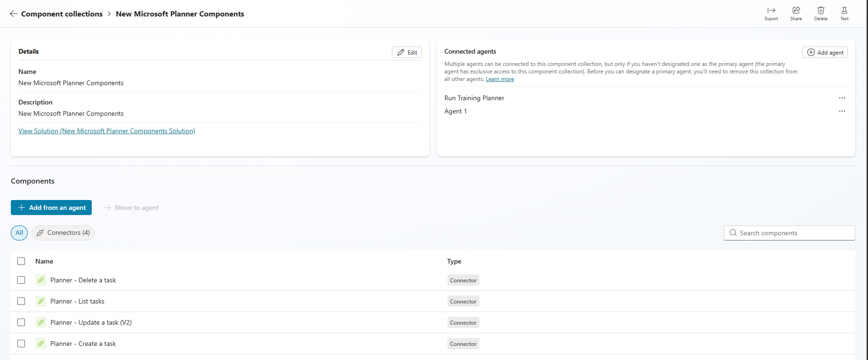Open View Solution link
Image resolution: width=868 pixels, height=360 pixels.
107,131
